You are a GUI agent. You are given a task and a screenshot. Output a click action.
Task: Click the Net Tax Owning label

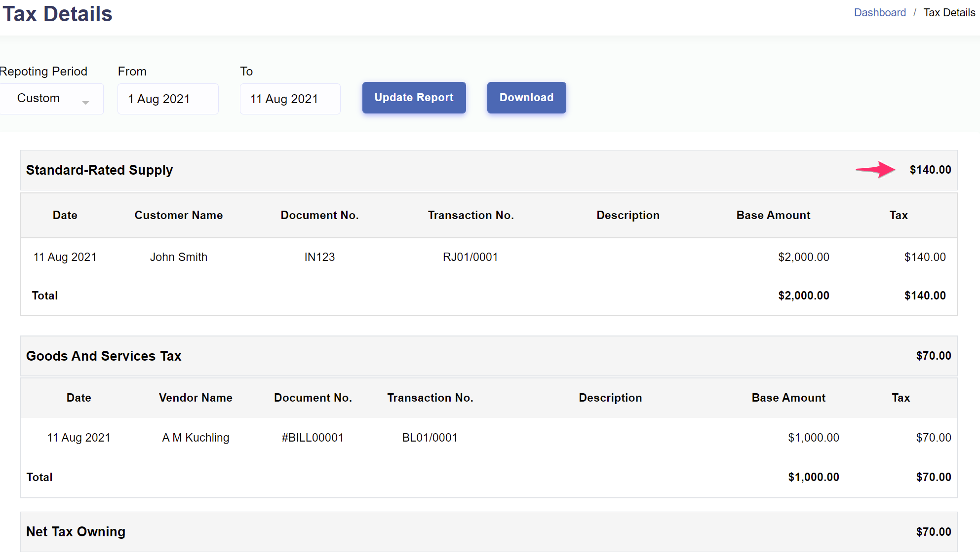pos(76,531)
